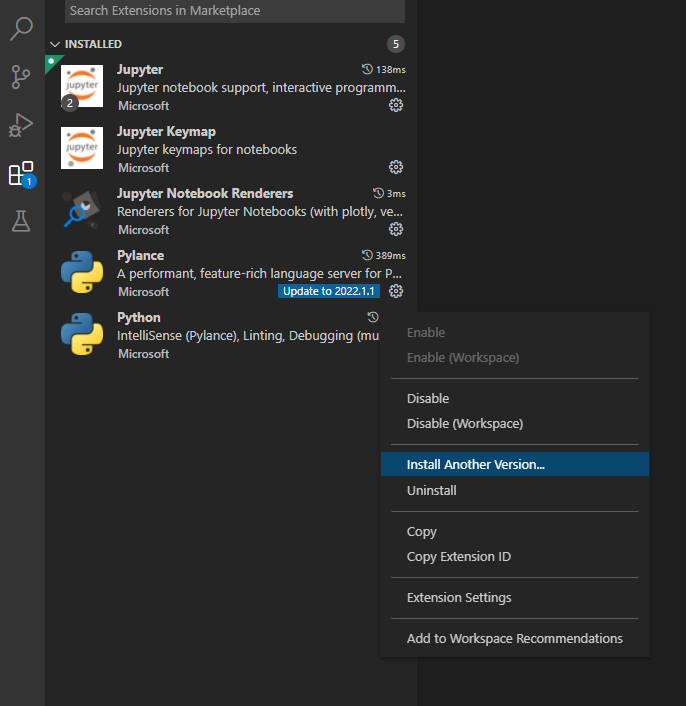Open the Search view in activity bar
The image size is (686, 706).
point(22,29)
